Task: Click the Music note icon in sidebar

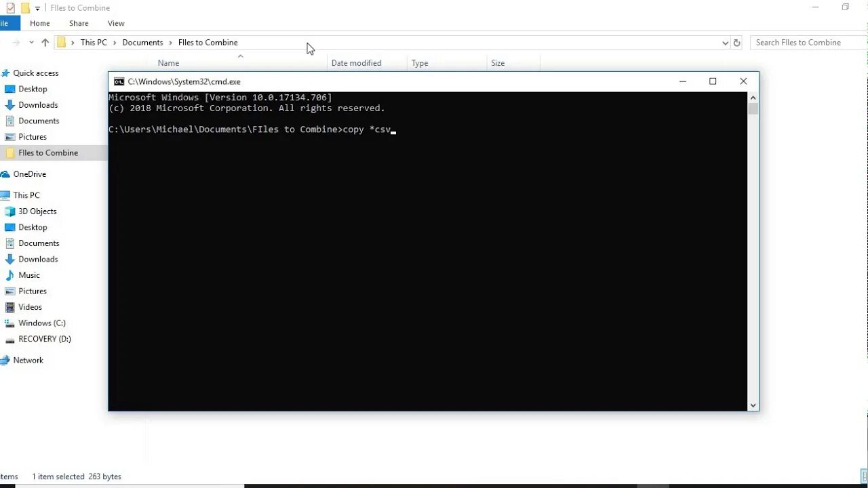Action: [x=9, y=275]
